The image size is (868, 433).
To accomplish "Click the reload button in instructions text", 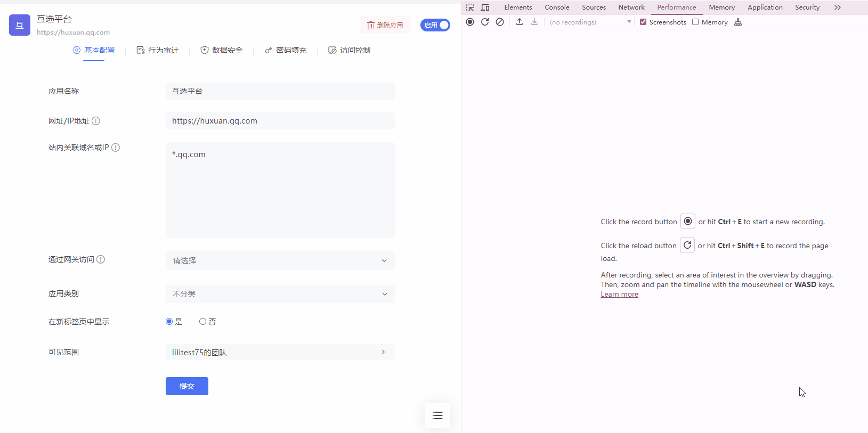I will (x=687, y=245).
